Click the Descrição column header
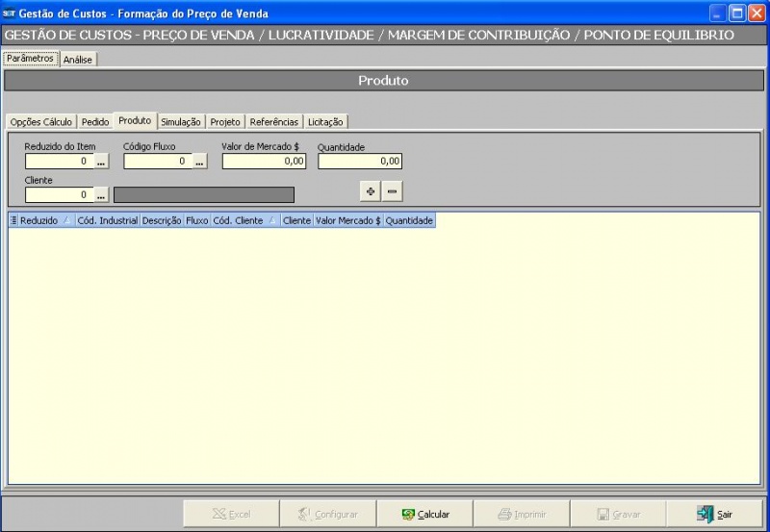 (162, 220)
